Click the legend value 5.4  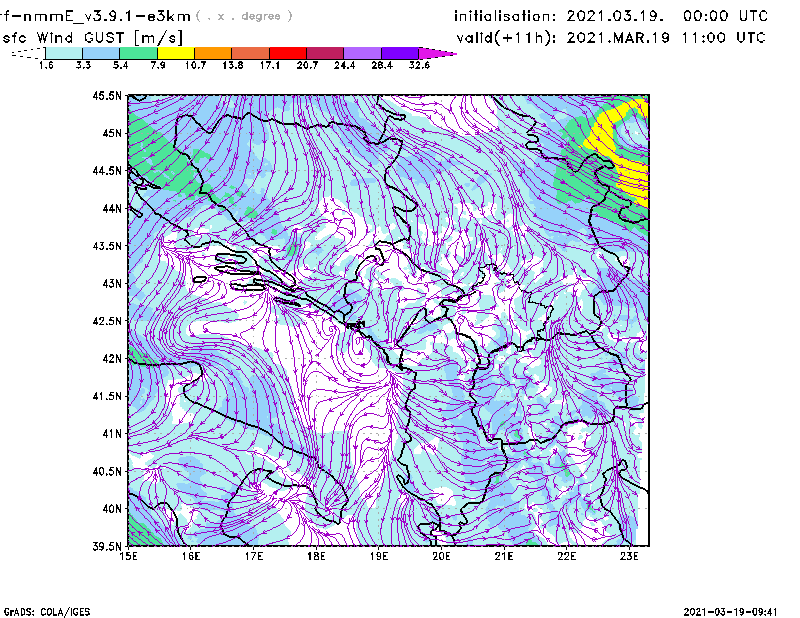(120, 65)
